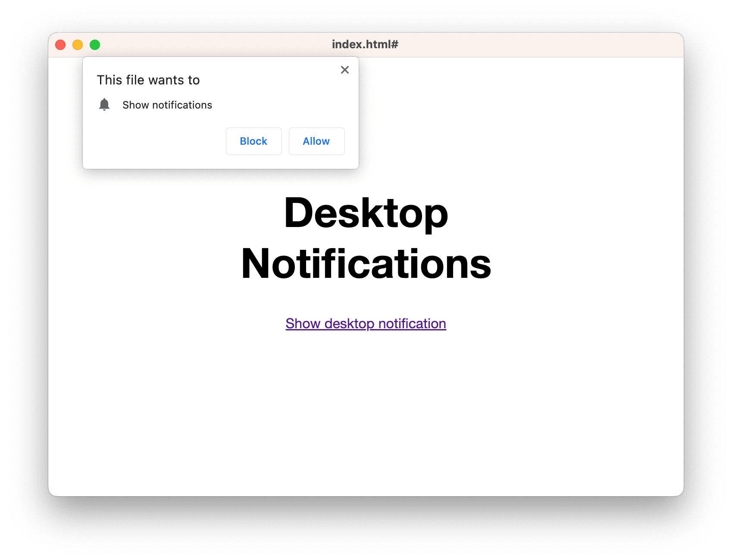Click the underlined purple notification link
This screenshot has height=560, width=732.
366,323
